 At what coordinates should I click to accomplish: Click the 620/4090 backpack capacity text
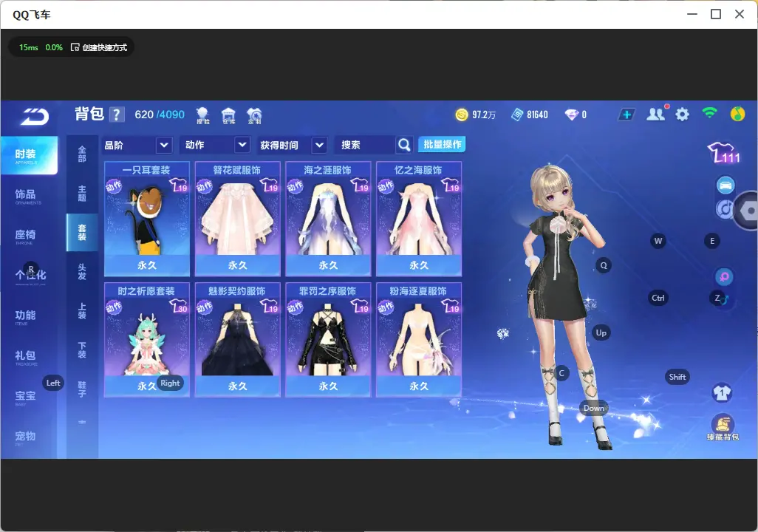tap(160, 115)
